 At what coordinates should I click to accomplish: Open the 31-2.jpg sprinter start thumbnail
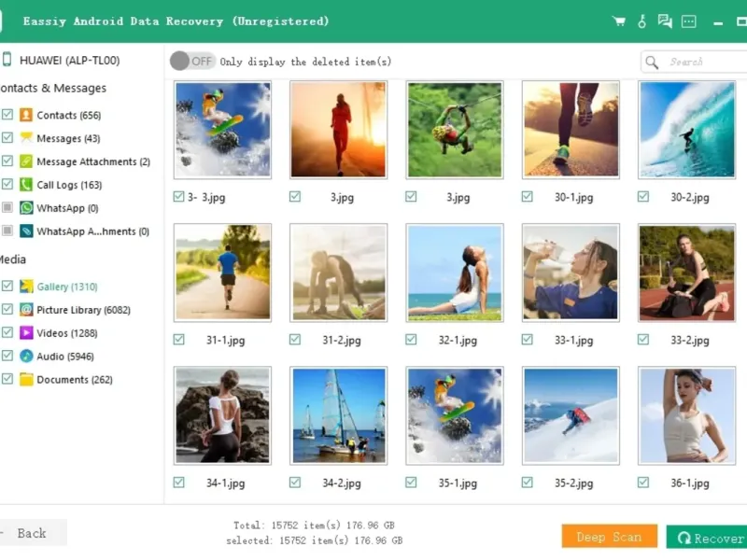[x=339, y=273]
